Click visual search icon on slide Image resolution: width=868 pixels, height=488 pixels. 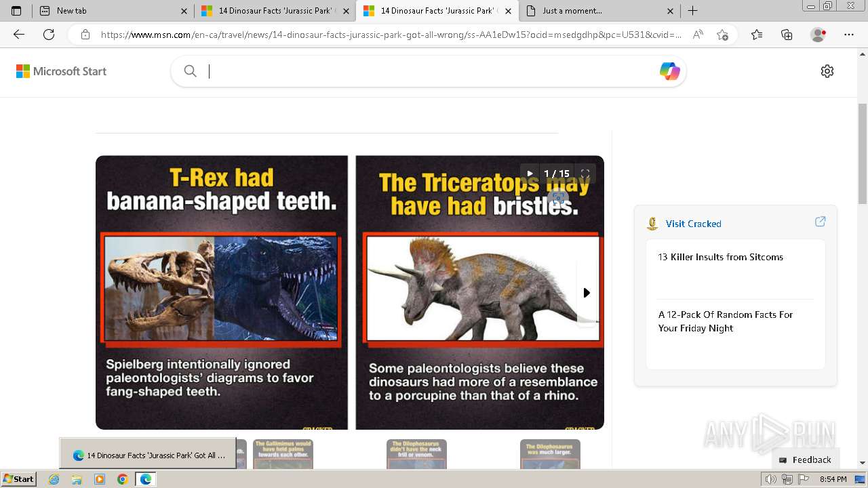[558, 198]
